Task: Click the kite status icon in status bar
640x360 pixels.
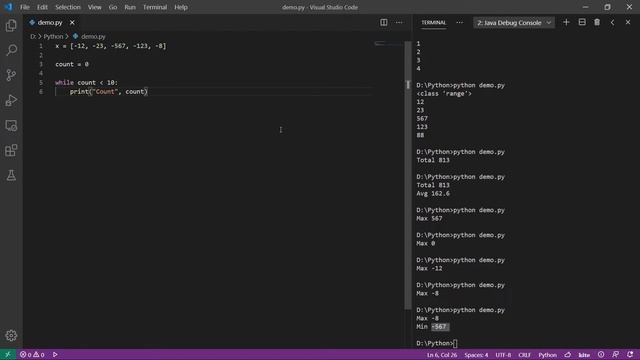Action: pyautogui.click(x=584, y=355)
